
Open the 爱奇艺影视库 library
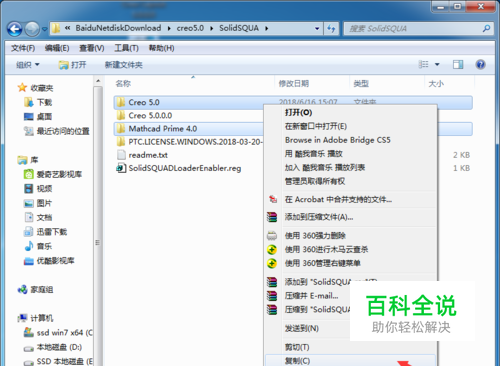coord(53,174)
